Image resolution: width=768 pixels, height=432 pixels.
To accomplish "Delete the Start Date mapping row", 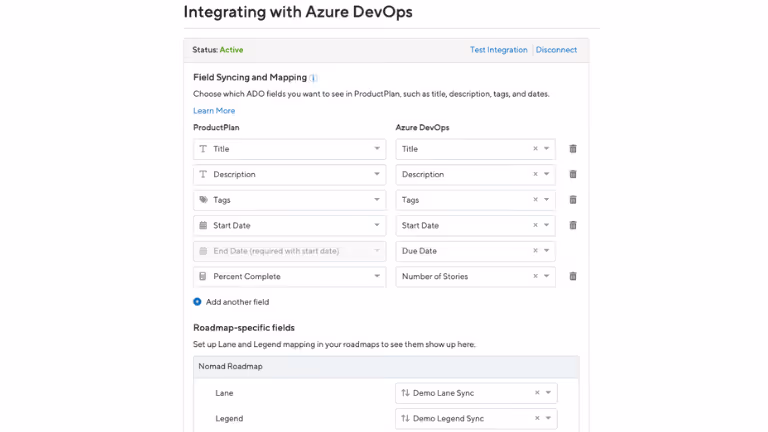I will [573, 225].
